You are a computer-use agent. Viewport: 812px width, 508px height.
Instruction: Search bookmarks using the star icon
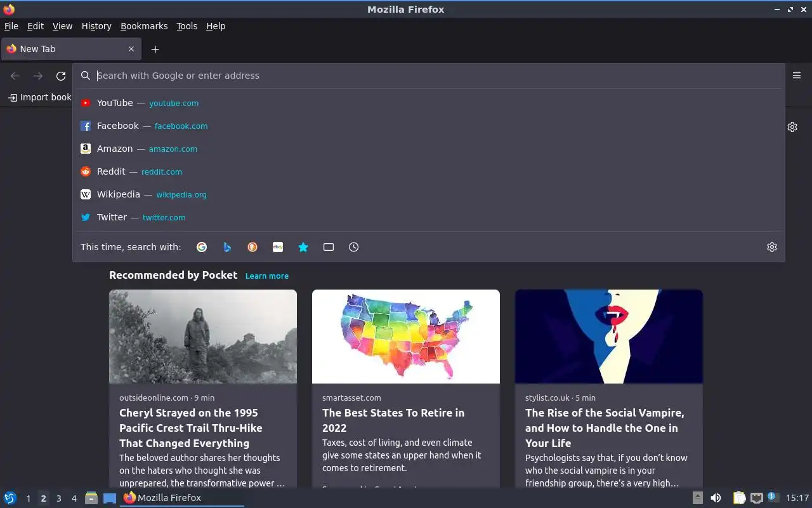303,247
